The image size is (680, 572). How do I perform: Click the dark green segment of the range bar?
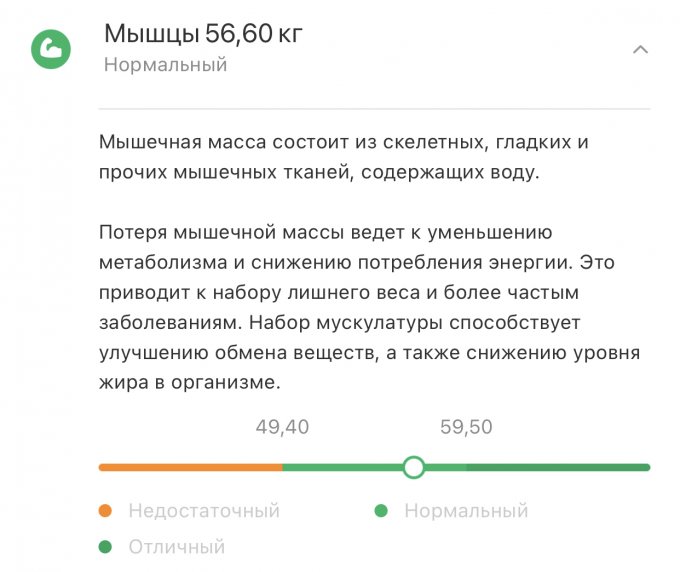(558, 467)
